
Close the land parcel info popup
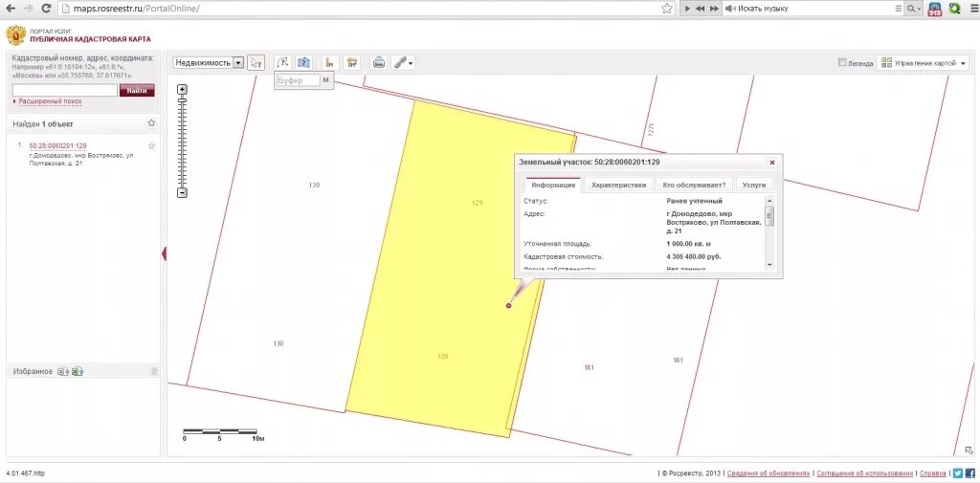tap(772, 163)
